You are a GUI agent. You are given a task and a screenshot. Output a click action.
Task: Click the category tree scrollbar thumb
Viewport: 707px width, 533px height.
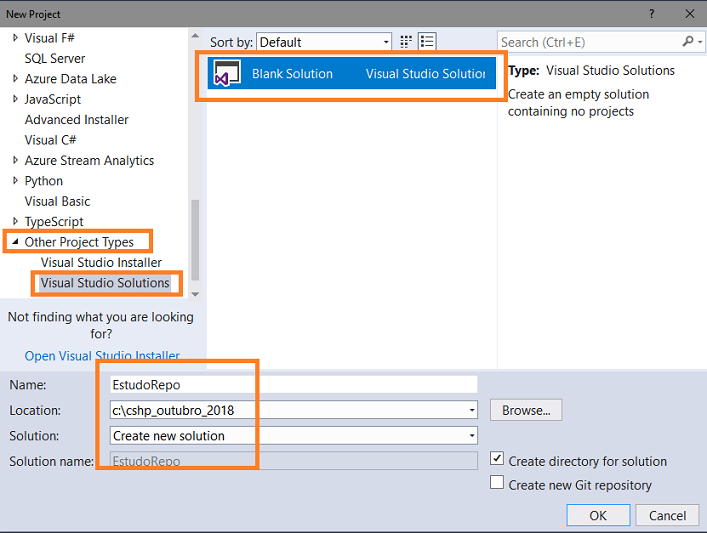195,240
